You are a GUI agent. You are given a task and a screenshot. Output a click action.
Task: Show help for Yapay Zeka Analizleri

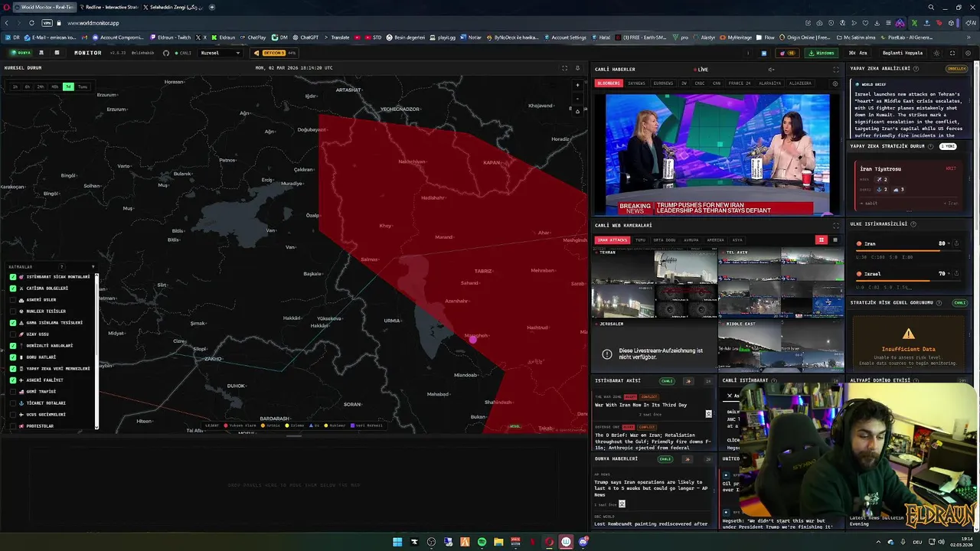[917, 68]
